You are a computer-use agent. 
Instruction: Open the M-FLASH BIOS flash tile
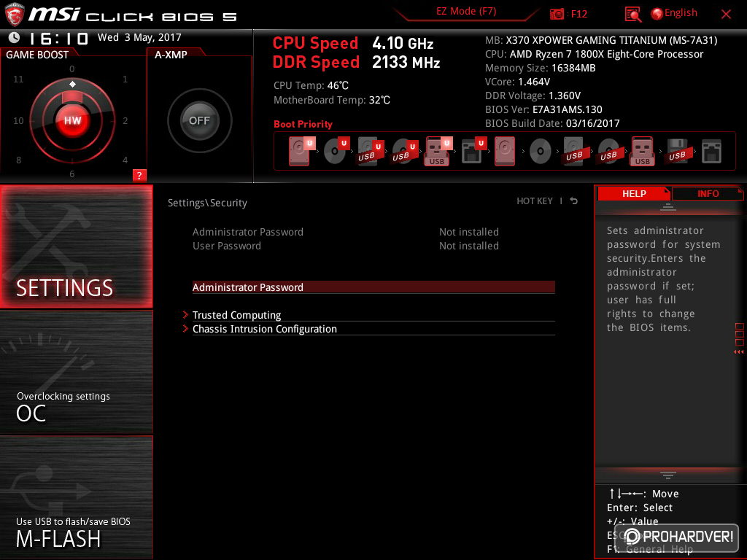tap(76, 497)
